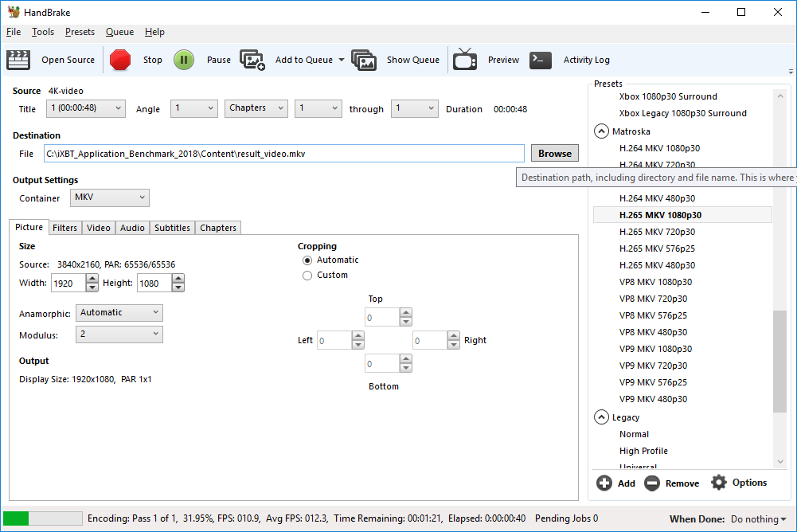Click the Browse button
The width and height of the screenshot is (797, 532).
point(554,154)
